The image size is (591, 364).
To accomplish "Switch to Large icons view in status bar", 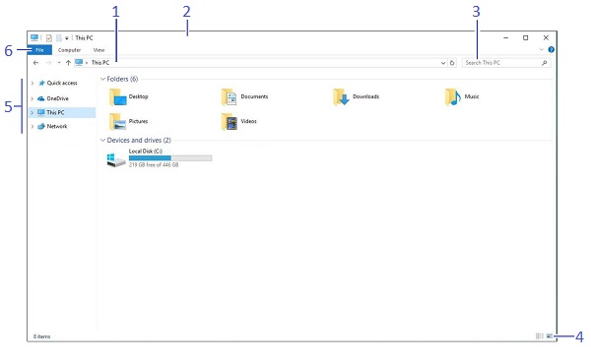I will [x=550, y=336].
